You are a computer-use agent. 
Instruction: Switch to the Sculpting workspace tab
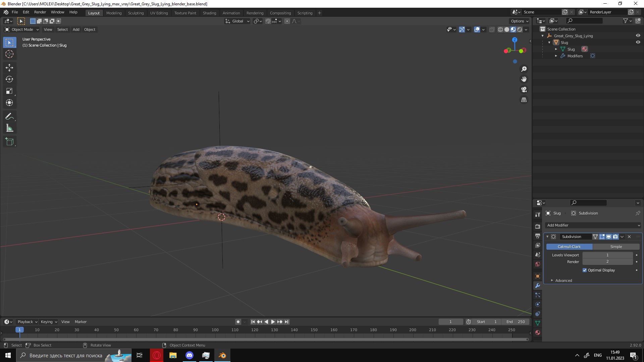(136, 13)
